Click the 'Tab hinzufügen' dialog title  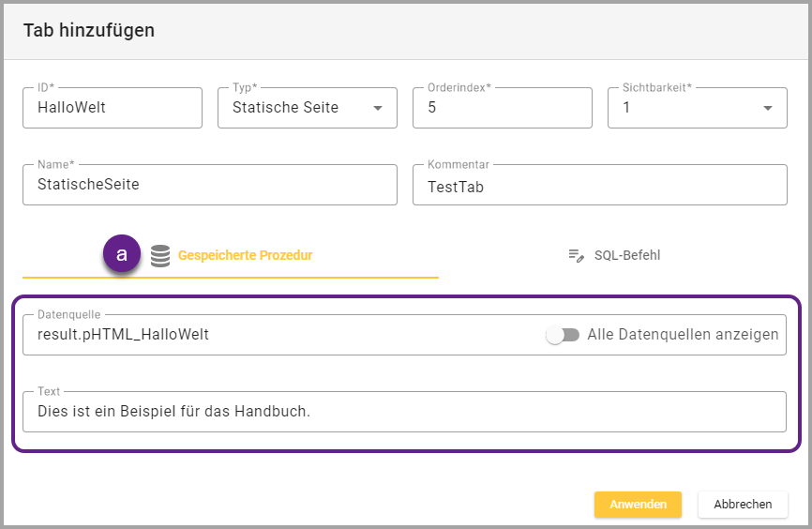[89, 30]
